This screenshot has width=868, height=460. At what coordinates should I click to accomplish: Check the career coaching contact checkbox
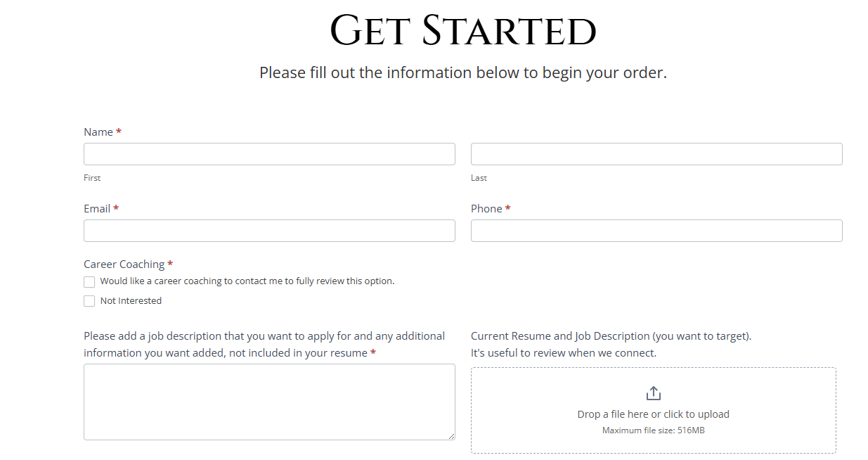pyautogui.click(x=89, y=282)
